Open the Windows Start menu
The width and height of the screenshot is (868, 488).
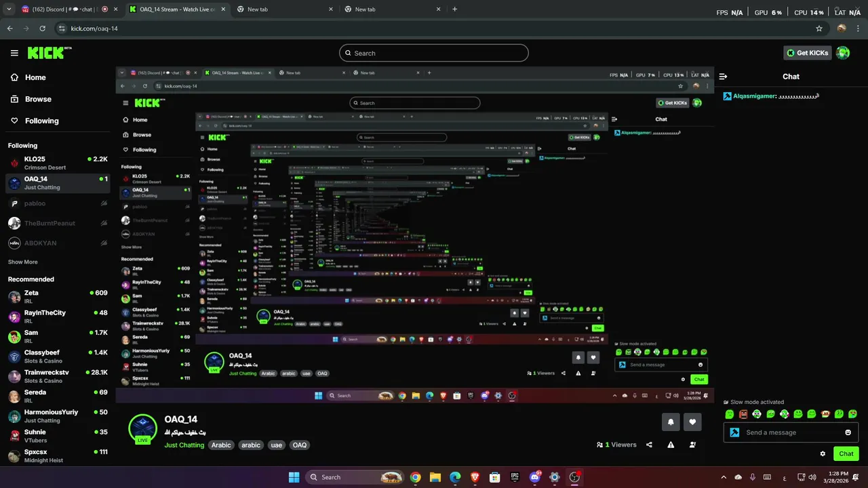(294, 477)
